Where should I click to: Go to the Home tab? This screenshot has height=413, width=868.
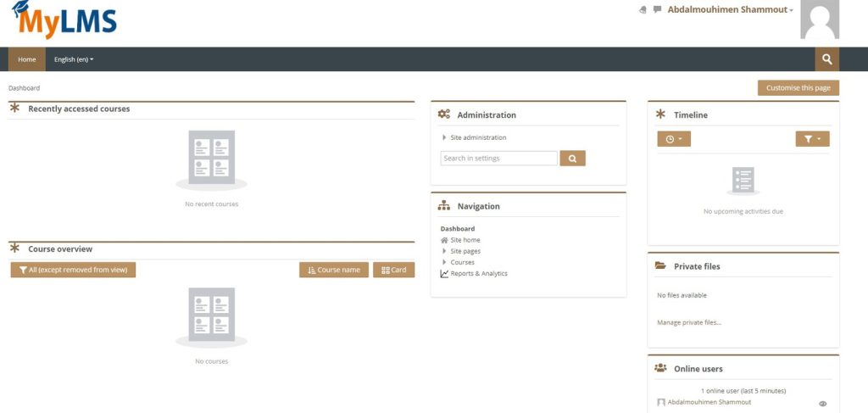(27, 59)
